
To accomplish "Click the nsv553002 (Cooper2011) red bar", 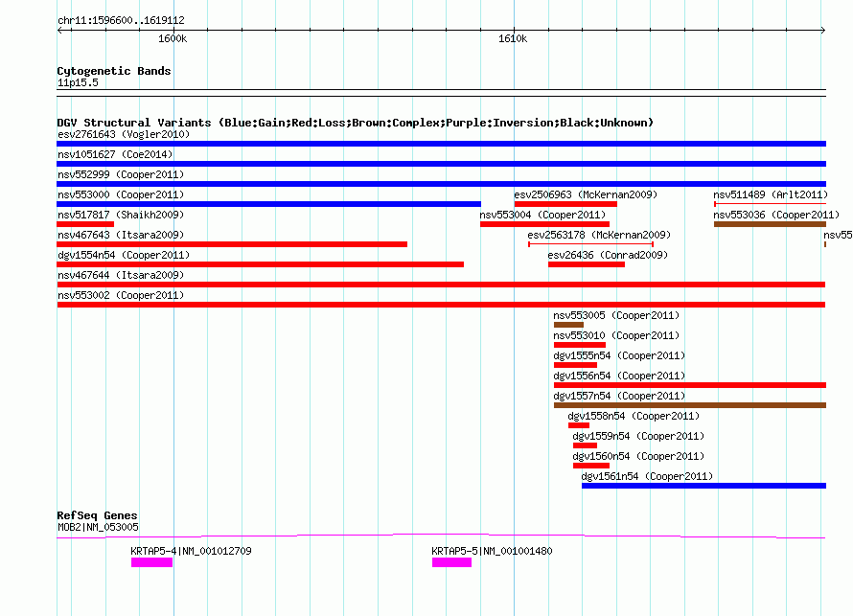I will [x=441, y=305].
